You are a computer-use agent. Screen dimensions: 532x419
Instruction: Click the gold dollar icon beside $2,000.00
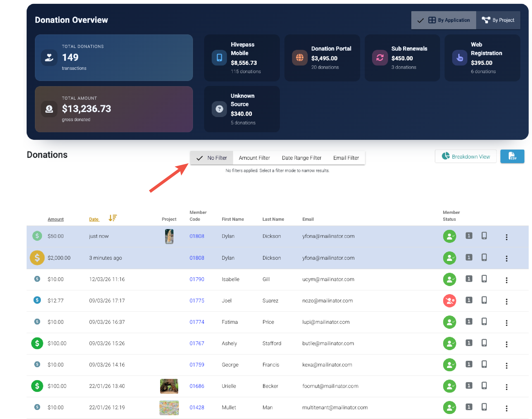point(37,258)
